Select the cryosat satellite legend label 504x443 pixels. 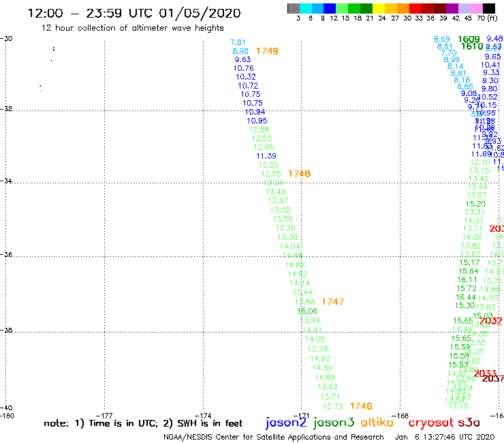tap(430, 423)
